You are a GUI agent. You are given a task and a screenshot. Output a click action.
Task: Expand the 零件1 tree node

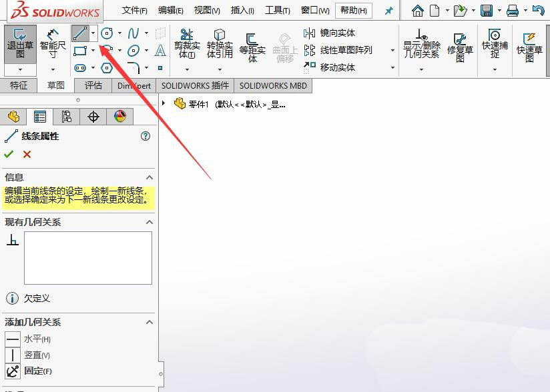164,103
